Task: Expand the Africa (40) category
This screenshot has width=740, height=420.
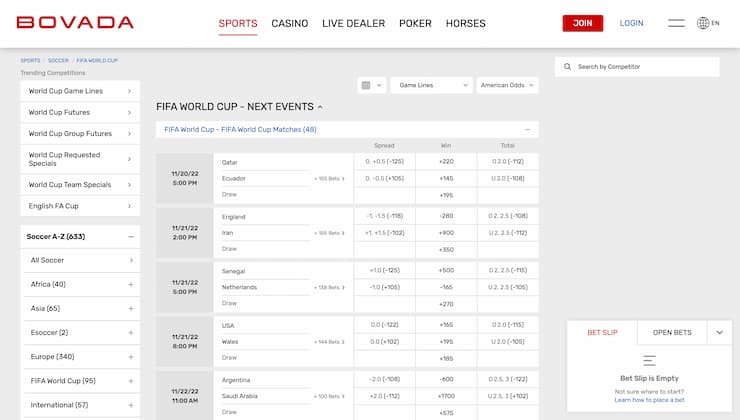Action: point(131,285)
